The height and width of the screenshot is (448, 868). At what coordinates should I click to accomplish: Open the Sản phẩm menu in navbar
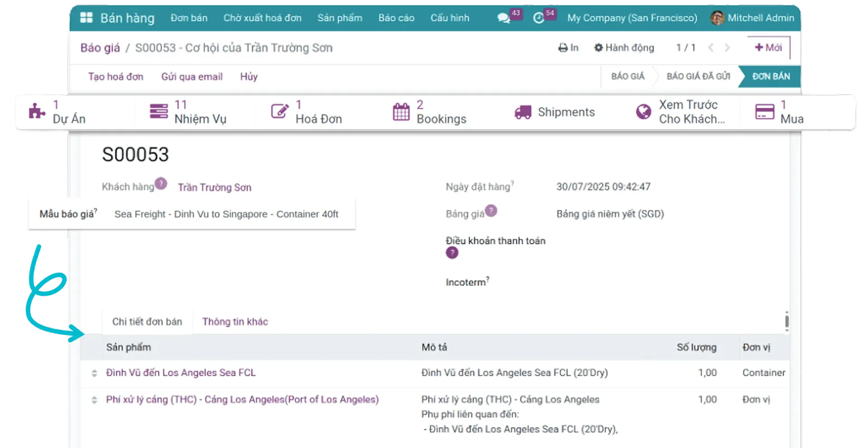340,18
